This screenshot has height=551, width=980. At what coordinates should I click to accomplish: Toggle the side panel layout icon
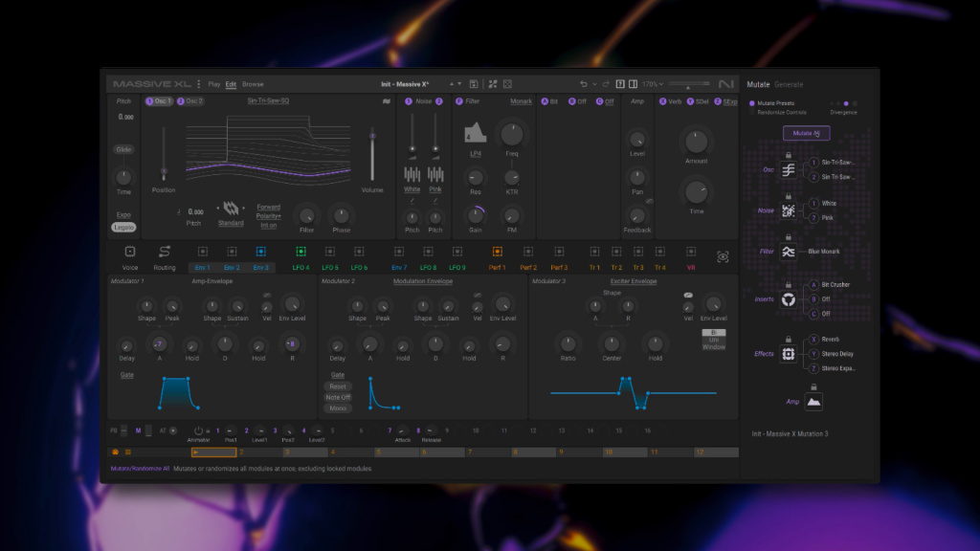point(634,84)
